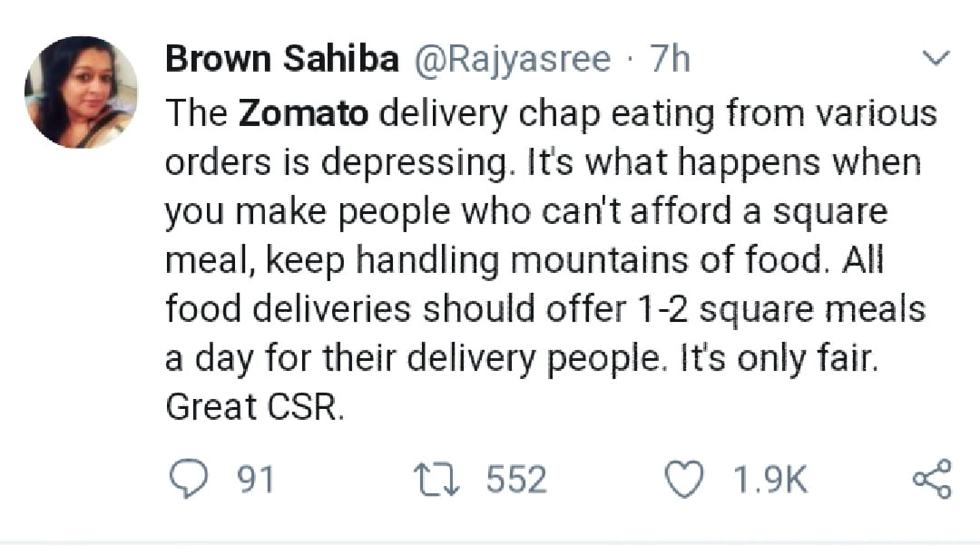Click the reply speech bubble icon
Screen dimensions: 980x554
click(x=189, y=480)
